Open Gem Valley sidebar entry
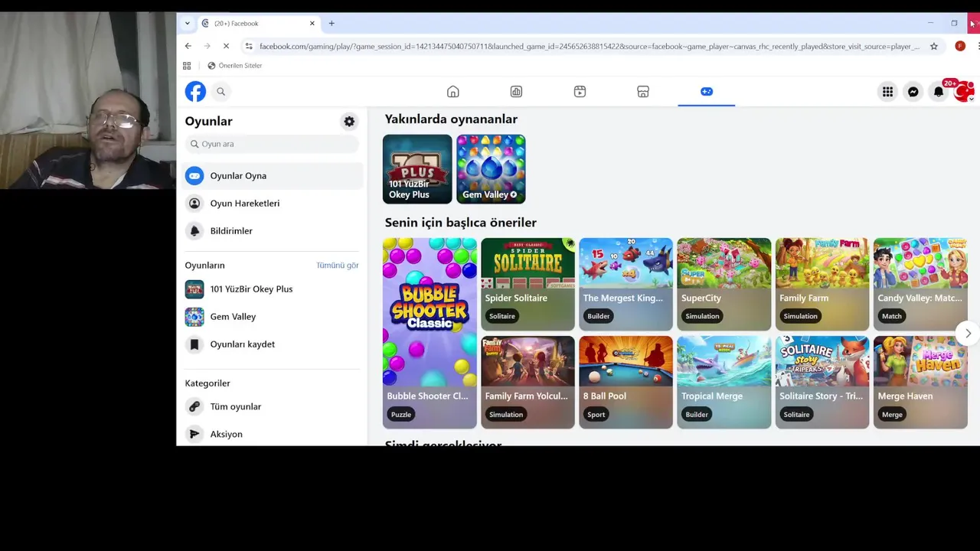This screenshot has height=551, width=980. 273,317
